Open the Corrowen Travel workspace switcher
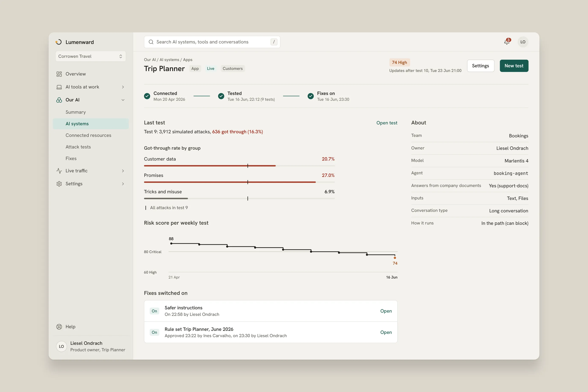The height and width of the screenshot is (392, 588). pyautogui.click(x=91, y=56)
